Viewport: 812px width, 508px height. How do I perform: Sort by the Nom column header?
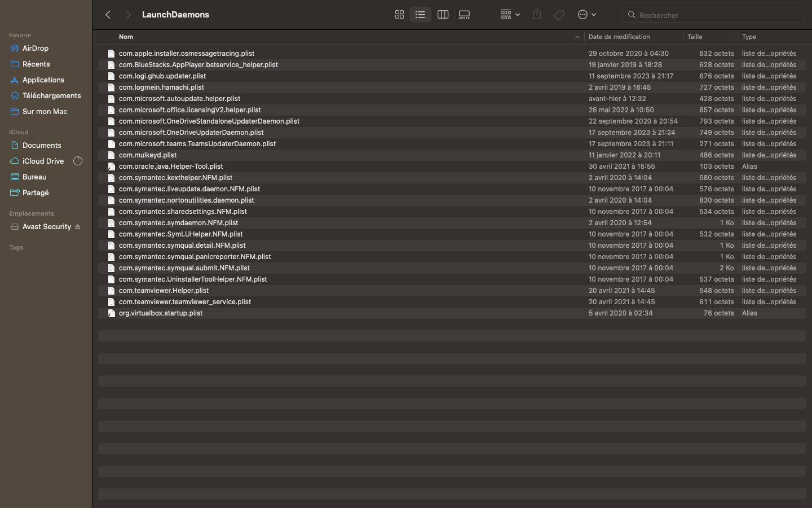126,37
